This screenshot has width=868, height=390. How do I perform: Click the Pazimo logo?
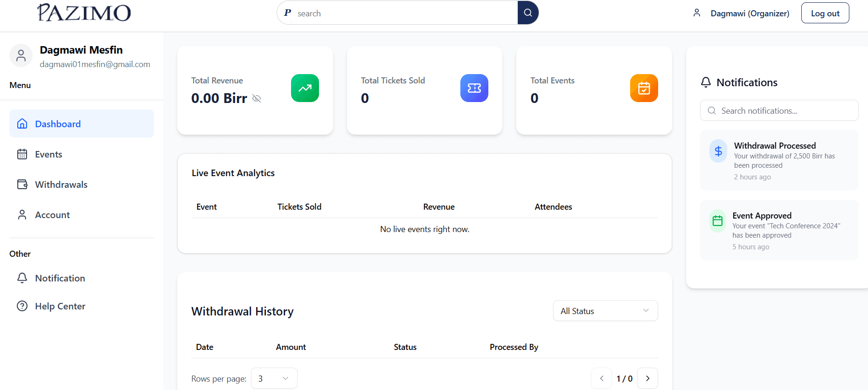[84, 13]
